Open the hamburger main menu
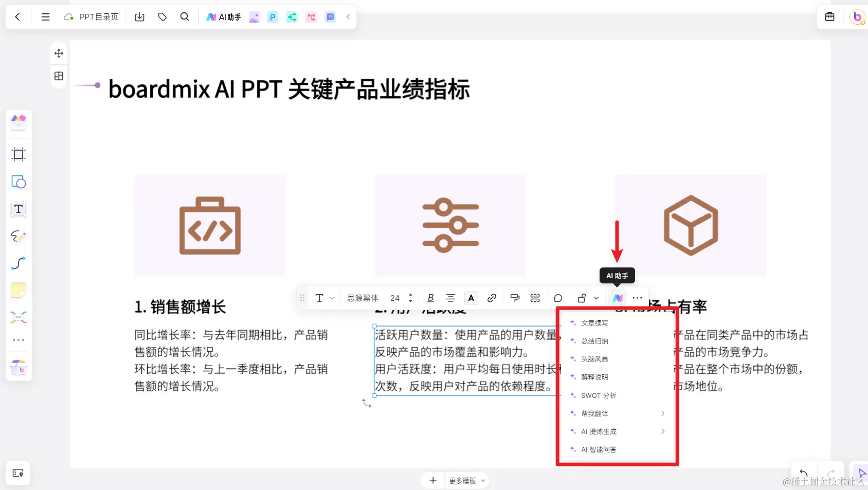The image size is (868, 490). click(x=45, y=17)
